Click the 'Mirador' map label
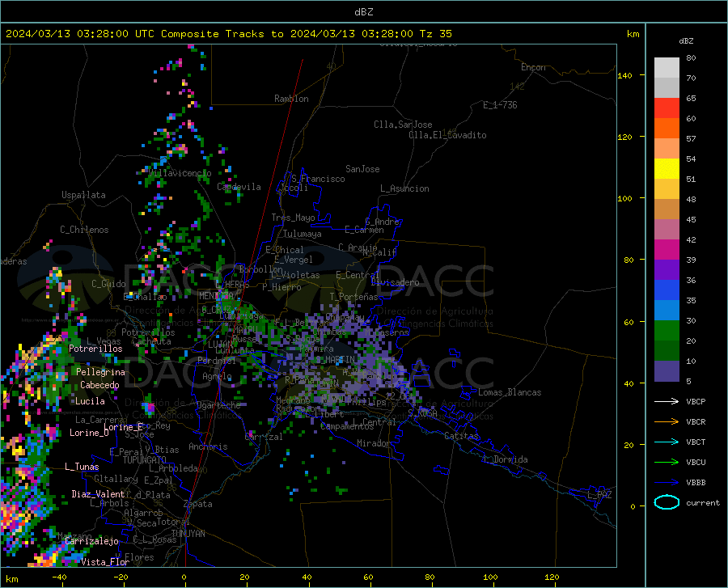Screen dimensions: 728x588 point(373,443)
